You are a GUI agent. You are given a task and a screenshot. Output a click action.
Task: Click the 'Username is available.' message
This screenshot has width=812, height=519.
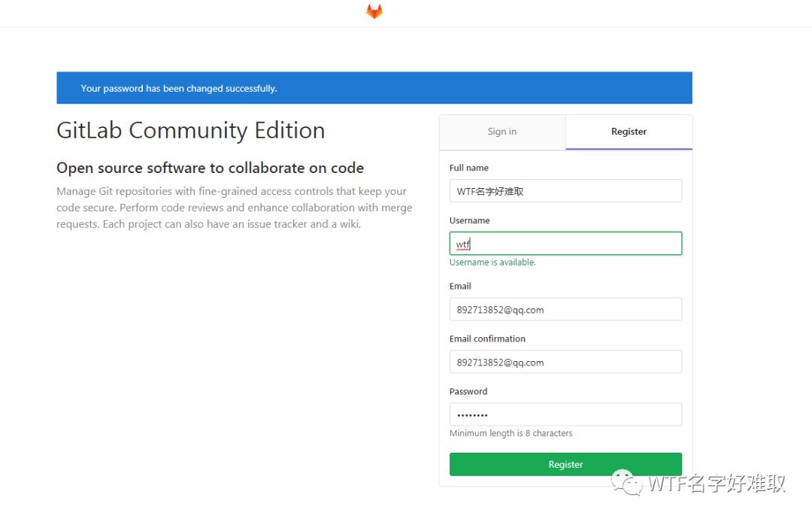pos(492,263)
